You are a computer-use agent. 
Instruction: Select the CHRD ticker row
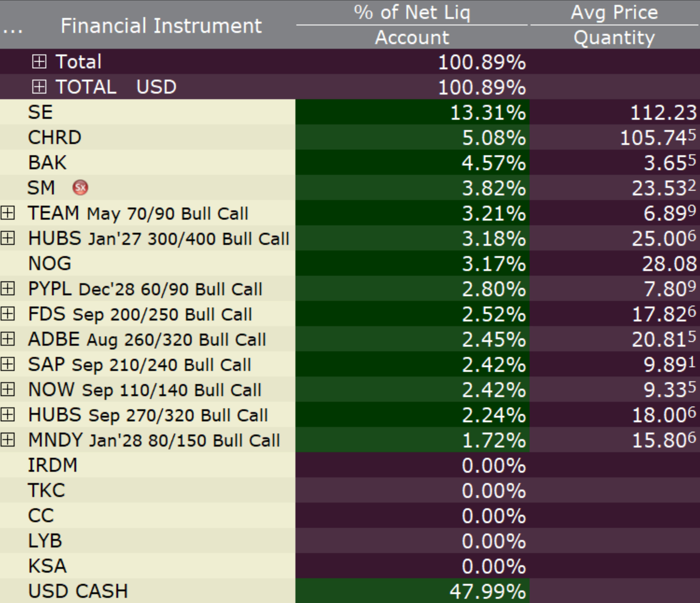coord(54,137)
